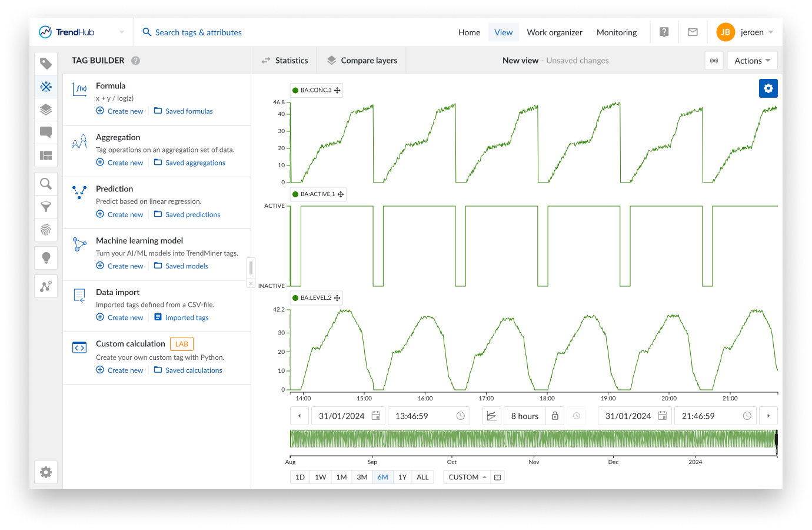Viewport: 812px width, 530px height.
Task: Open the fingerprint tool in sidebar
Action: 46,230
